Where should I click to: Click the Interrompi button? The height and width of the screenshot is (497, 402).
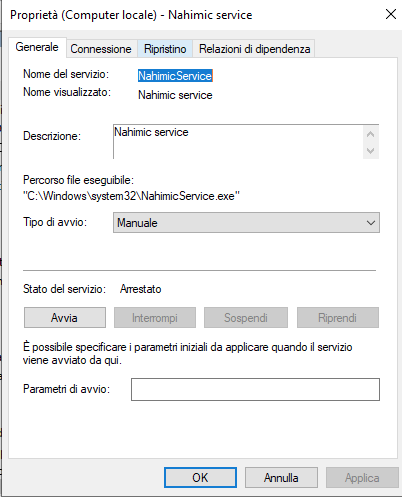(155, 318)
